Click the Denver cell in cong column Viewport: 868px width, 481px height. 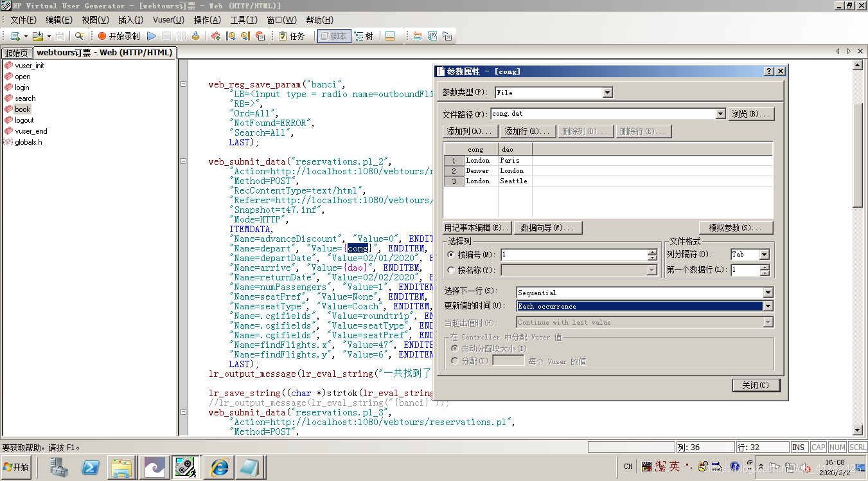481,171
